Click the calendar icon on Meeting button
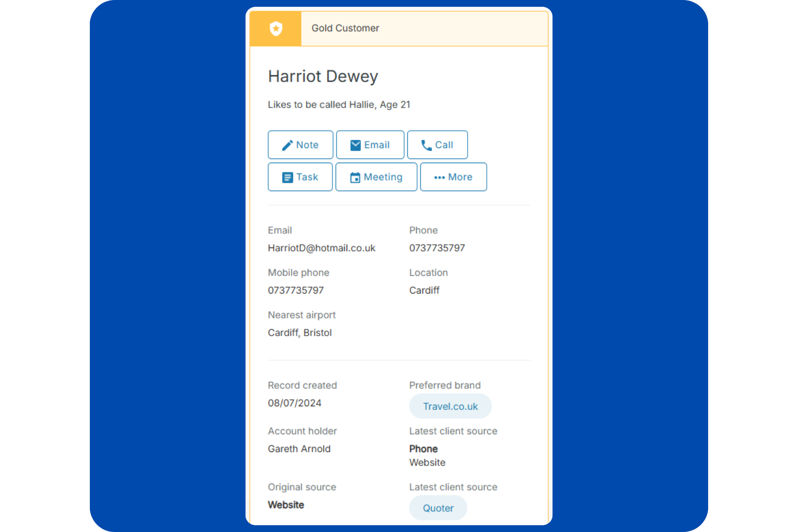 (x=355, y=178)
